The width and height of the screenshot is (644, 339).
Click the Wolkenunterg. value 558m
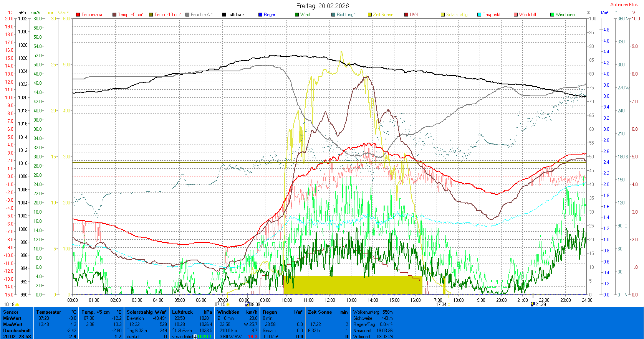pyautogui.click(x=387, y=312)
